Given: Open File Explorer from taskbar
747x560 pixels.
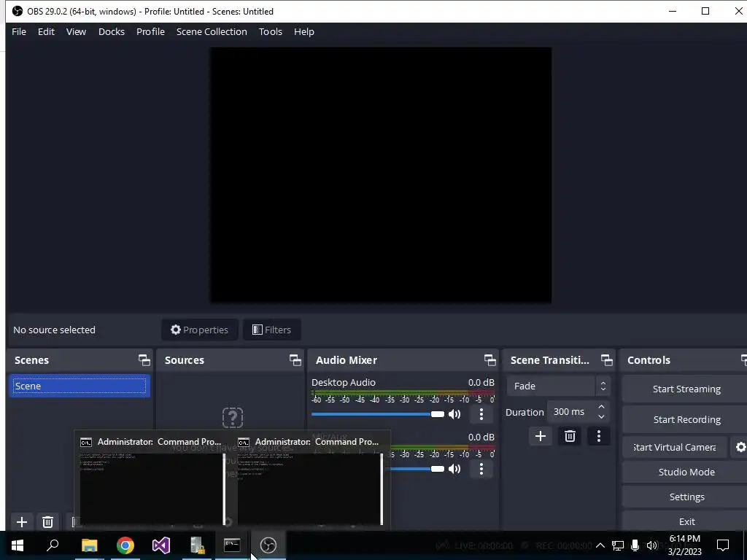Looking at the screenshot, I should [89, 545].
